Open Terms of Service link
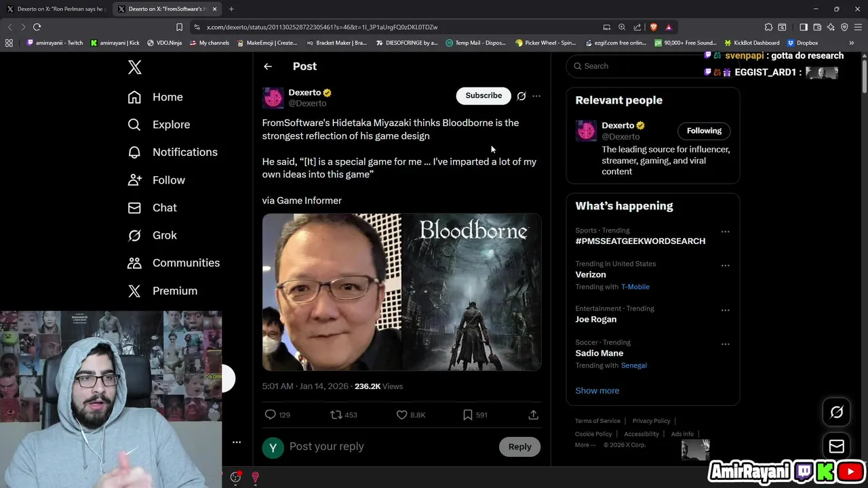The image size is (868, 488). [x=597, y=421]
